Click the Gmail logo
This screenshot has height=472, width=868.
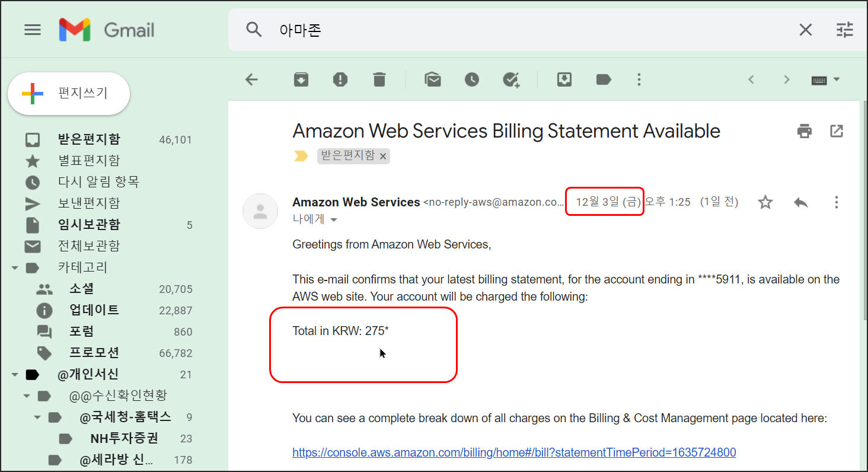point(107,30)
